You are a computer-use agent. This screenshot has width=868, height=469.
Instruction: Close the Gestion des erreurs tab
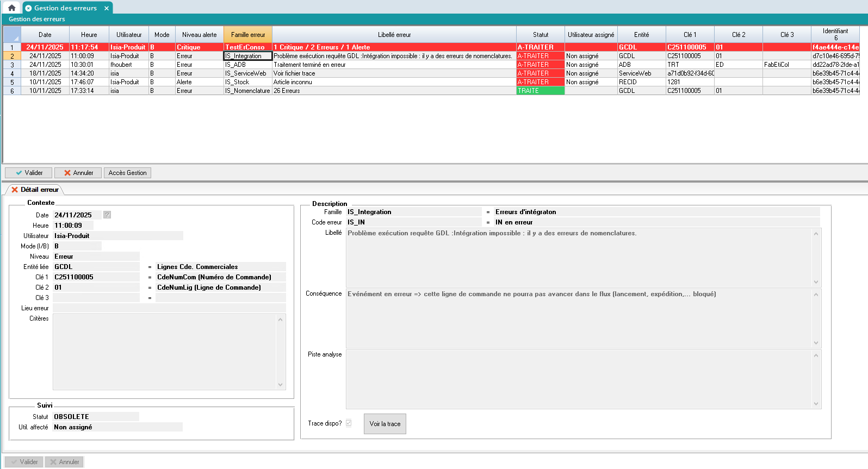pyautogui.click(x=107, y=8)
